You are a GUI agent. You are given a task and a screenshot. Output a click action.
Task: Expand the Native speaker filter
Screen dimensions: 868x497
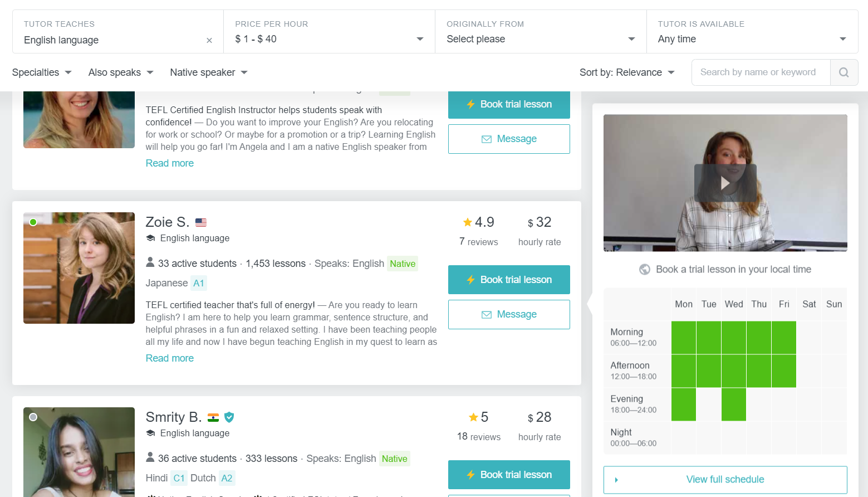click(x=209, y=72)
